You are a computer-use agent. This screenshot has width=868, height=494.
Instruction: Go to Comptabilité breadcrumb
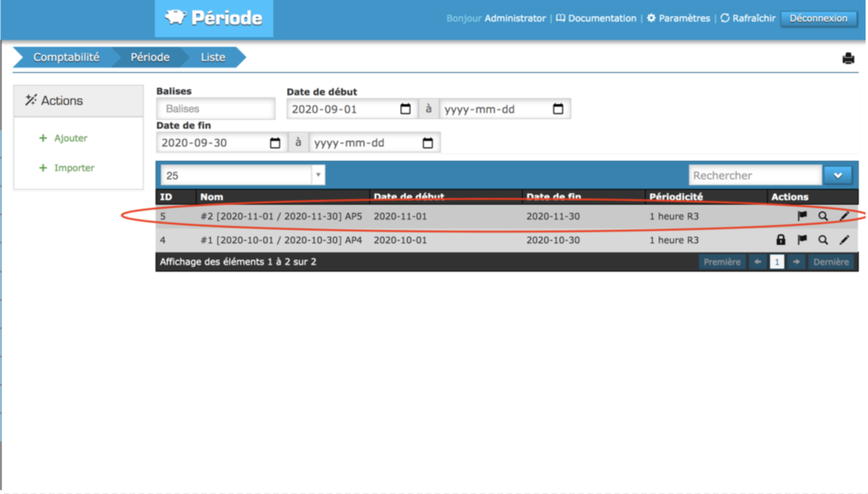pyautogui.click(x=65, y=58)
